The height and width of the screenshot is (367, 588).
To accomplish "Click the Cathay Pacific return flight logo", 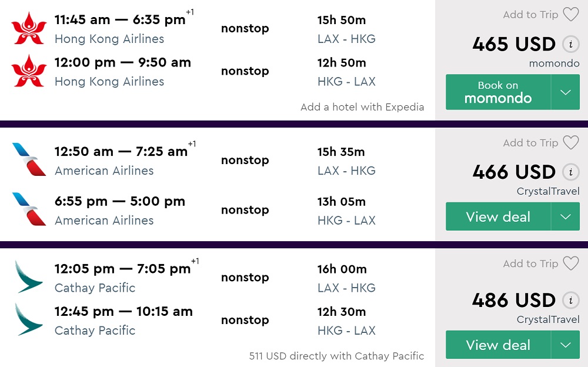I will click(29, 320).
